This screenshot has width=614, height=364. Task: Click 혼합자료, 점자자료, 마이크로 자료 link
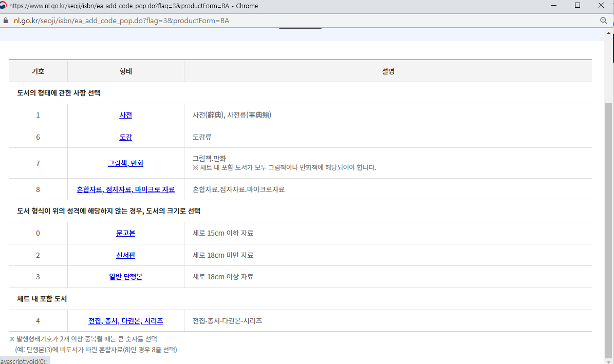tap(126, 189)
